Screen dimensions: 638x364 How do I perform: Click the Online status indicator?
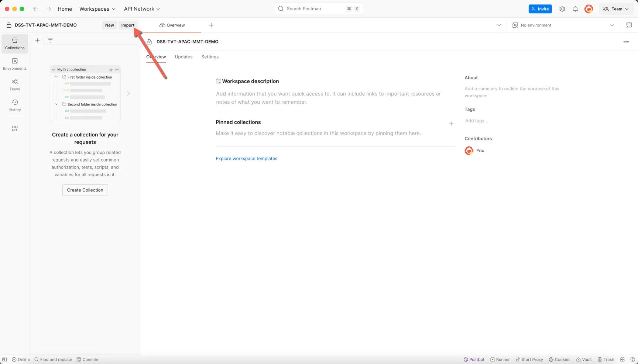coord(21,360)
